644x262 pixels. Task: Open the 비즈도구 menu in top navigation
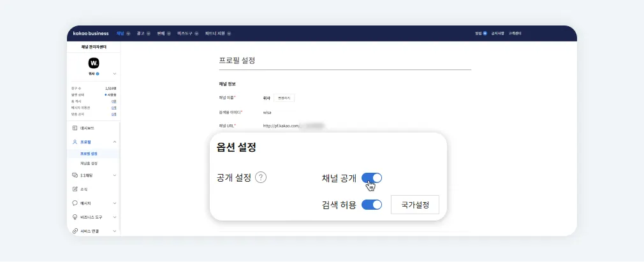coord(185,33)
